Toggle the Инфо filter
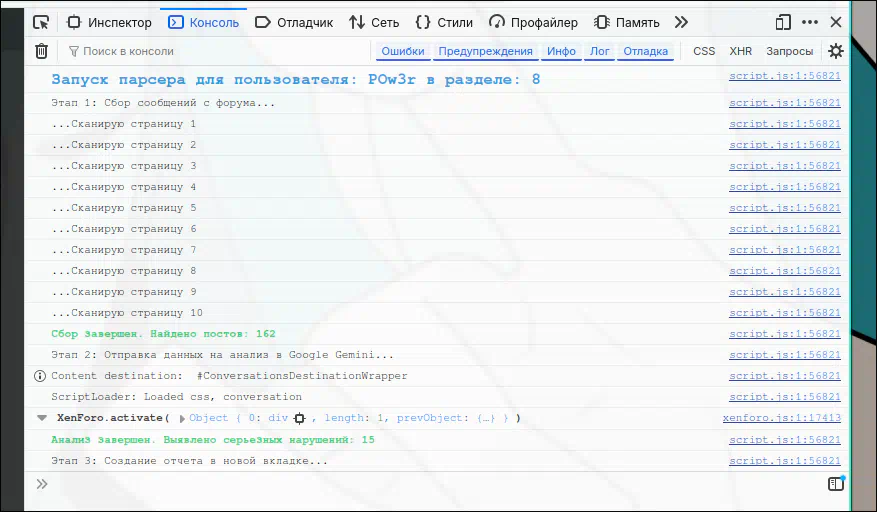 pyautogui.click(x=561, y=51)
